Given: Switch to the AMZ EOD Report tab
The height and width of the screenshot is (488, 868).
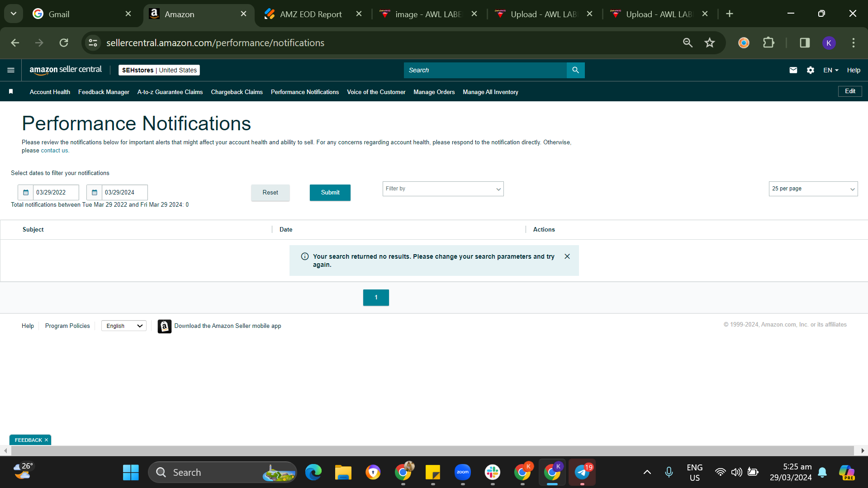Looking at the screenshot, I should (313, 14).
